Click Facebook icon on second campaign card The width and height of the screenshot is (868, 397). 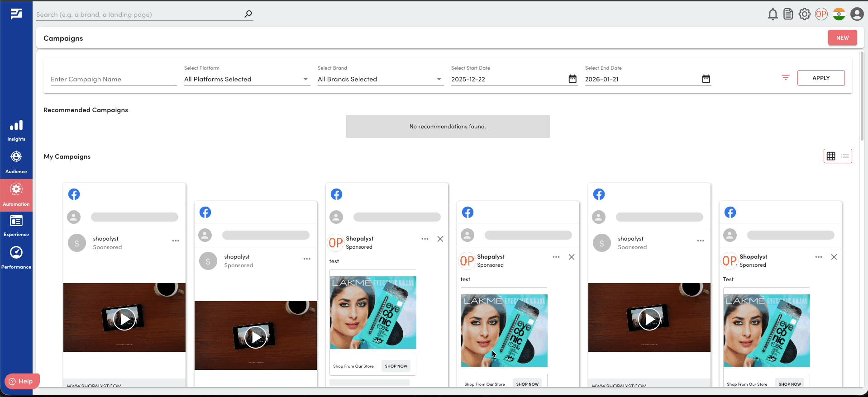205,213
